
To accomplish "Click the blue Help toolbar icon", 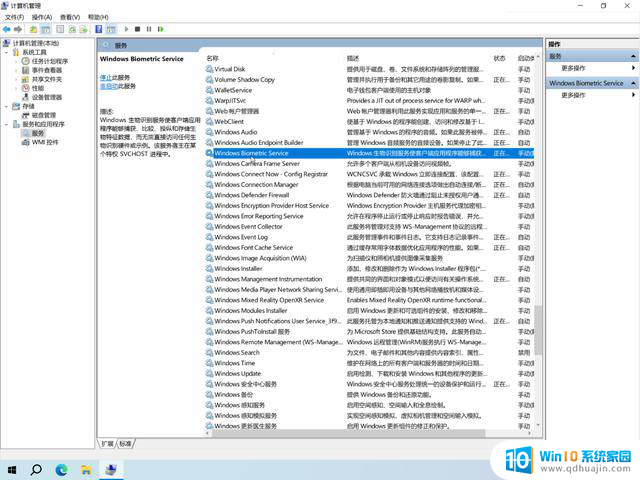I will click(99, 29).
